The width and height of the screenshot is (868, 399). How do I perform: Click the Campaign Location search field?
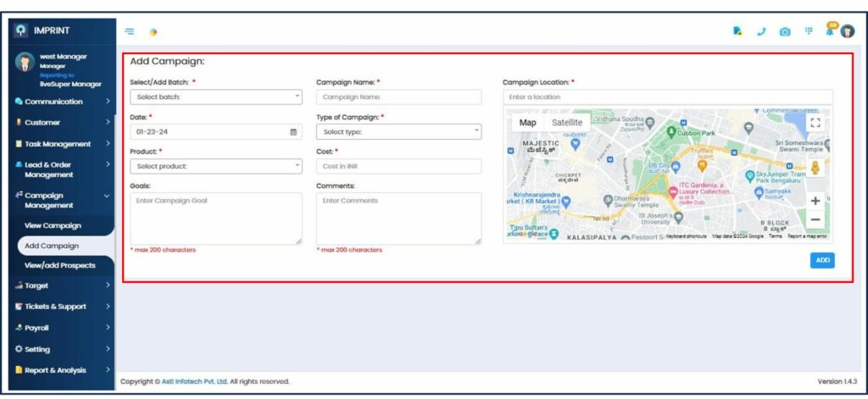point(668,97)
